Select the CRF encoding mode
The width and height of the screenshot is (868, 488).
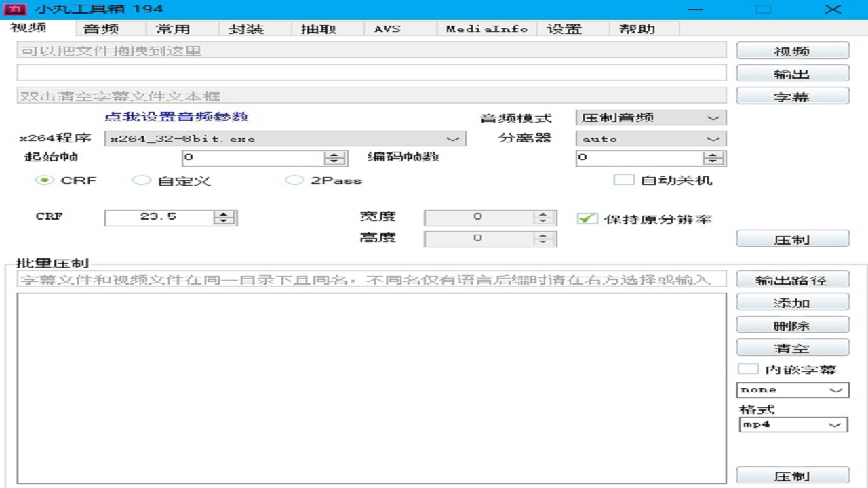[x=44, y=180]
